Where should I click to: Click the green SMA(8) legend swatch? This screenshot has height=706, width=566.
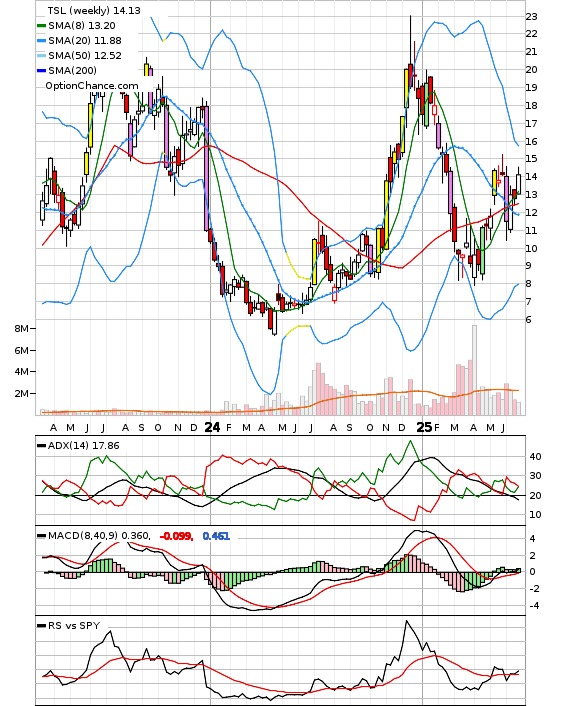pos(41,26)
